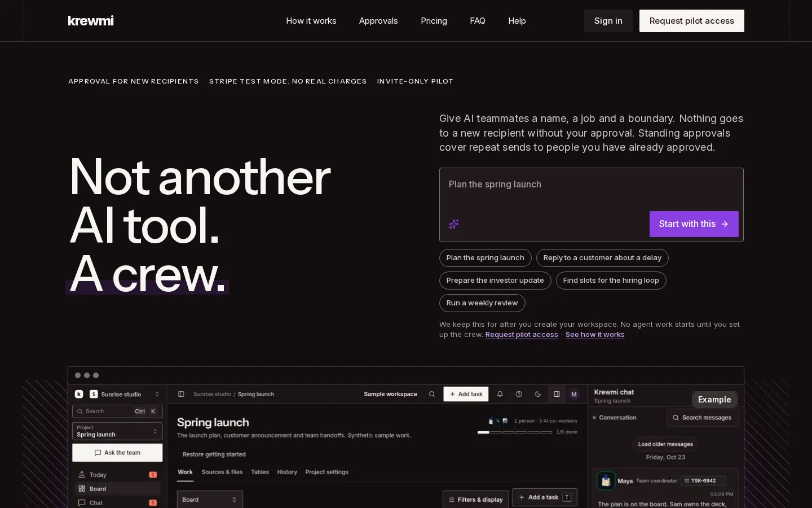The width and height of the screenshot is (812, 508).
Task: Click the sidebar Search field
Action: tap(117, 411)
